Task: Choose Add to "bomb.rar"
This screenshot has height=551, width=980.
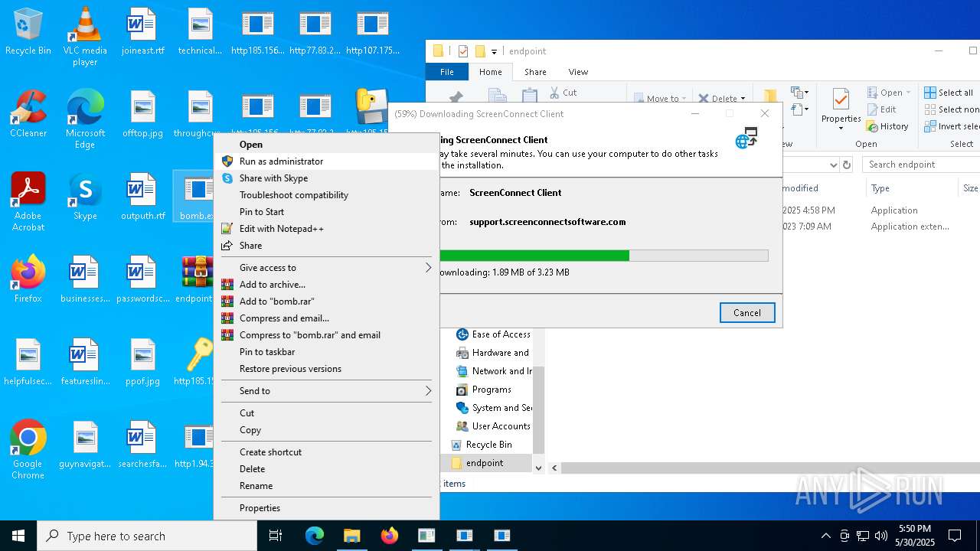Action: (x=326, y=302)
